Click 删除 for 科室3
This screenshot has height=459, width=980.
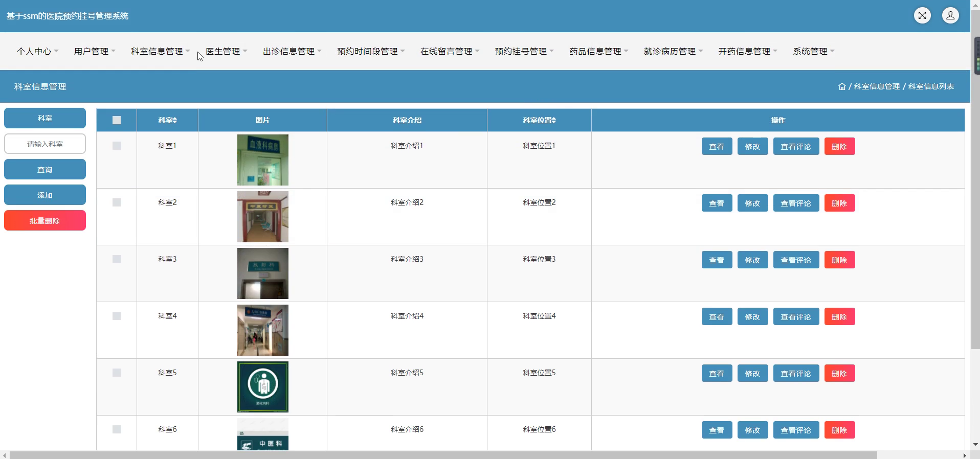point(839,260)
